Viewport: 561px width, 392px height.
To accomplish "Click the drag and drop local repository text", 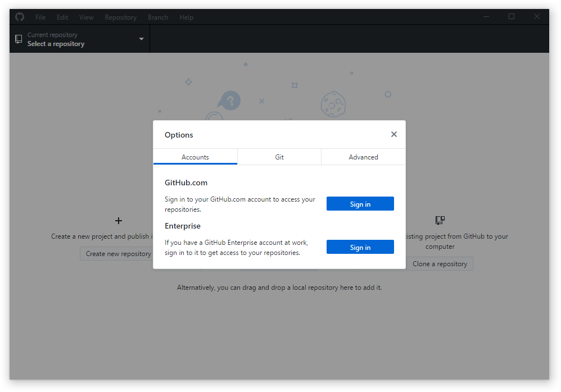I will coord(279,288).
